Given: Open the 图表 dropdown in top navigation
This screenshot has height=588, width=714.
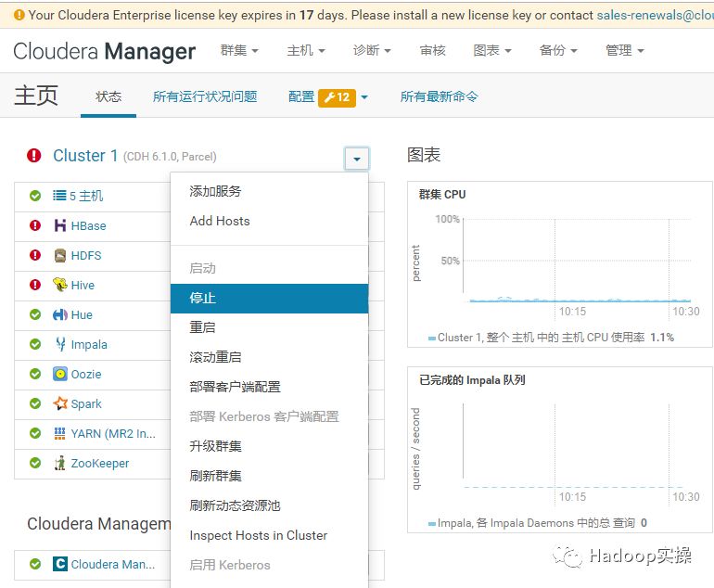Looking at the screenshot, I should pos(492,50).
